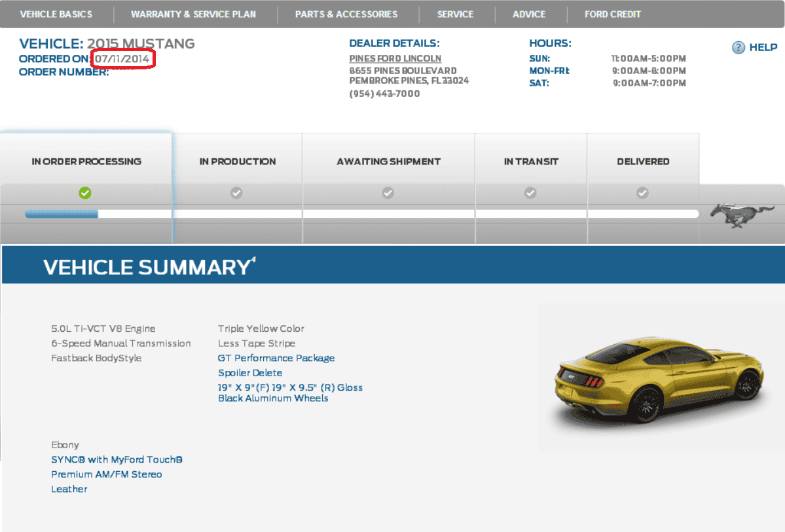Click the gray checkmark under Delivered

[x=642, y=192]
